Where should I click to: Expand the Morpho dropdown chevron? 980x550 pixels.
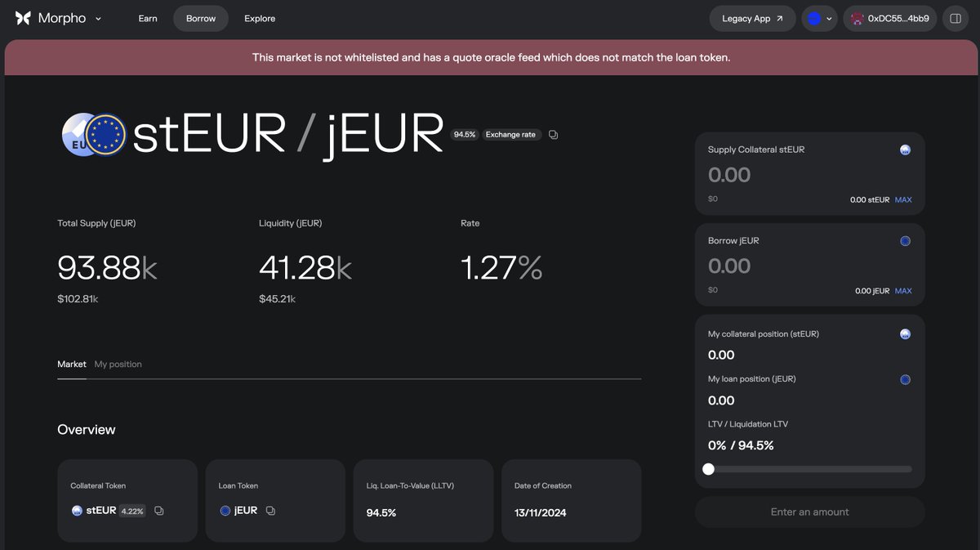[x=99, y=19]
